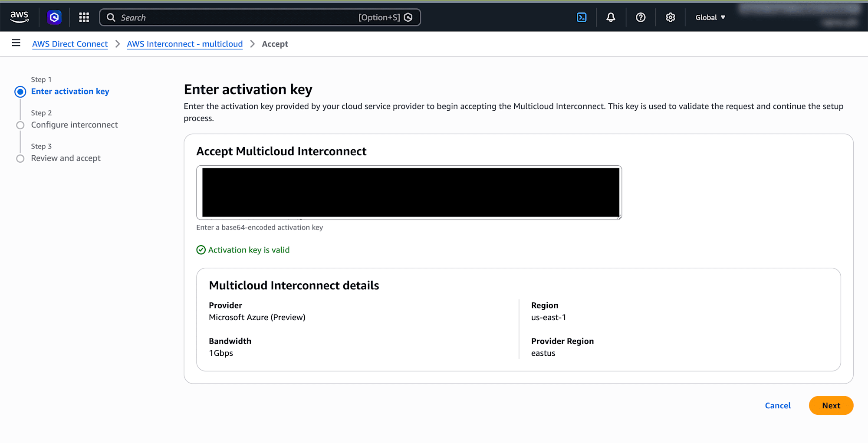The image size is (868, 443).
Task: Open the AWS home logo
Action: pos(20,17)
